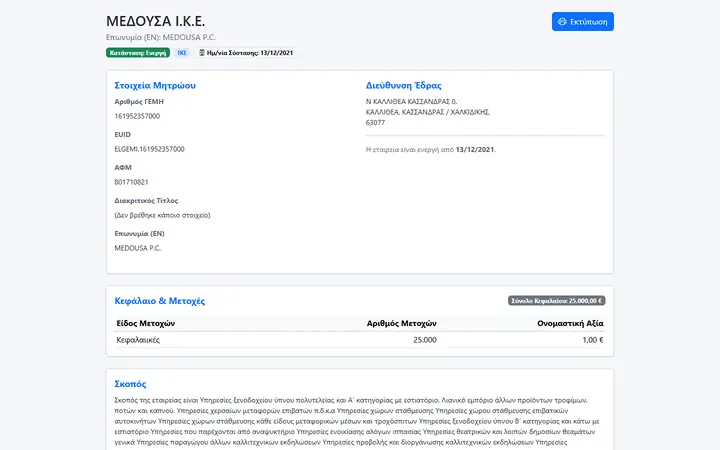The width and height of the screenshot is (720, 450).
Task: Select address line ΚΑΛΛΙΘΕΑ, ΚΑΣΣΑΝΔΡΑΣ / ΧΑΛΚΙΔΙΚΗΣ
Action: tap(428, 112)
